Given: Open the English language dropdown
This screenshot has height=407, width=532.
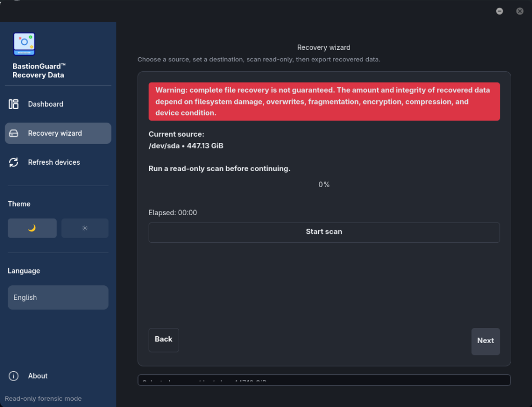Looking at the screenshot, I should (58, 297).
